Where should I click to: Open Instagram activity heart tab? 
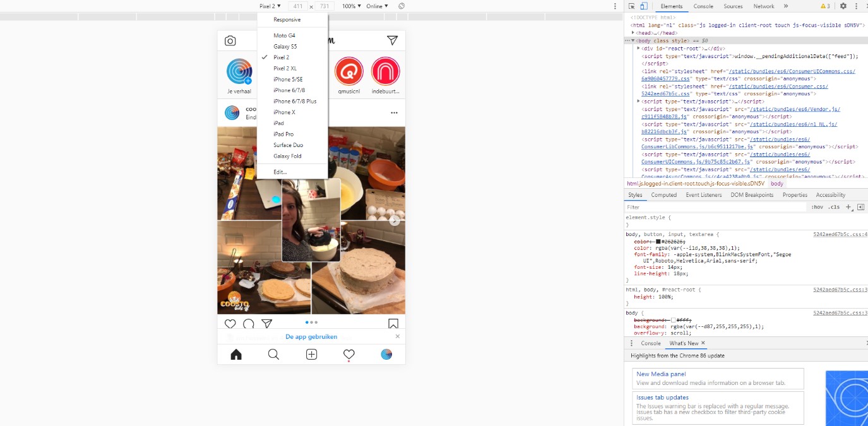click(x=349, y=355)
